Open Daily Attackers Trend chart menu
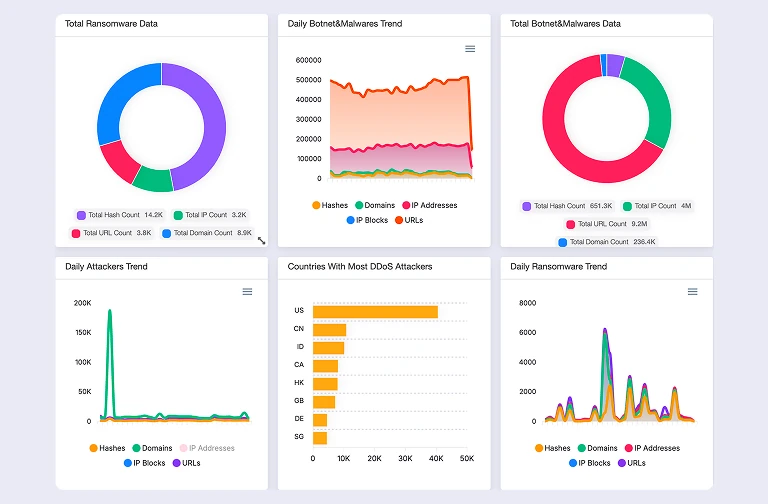The width and height of the screenshot is (768, 504). tap(247, 291)
